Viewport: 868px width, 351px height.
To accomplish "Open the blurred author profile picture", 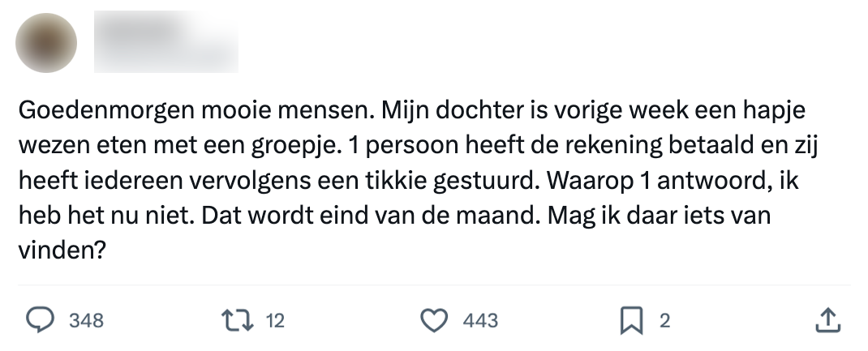I will pyautogui.click(x=46, y=42).
